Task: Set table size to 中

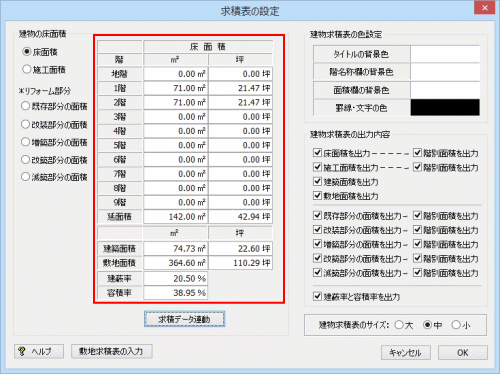Action: [x=427, y=325]
